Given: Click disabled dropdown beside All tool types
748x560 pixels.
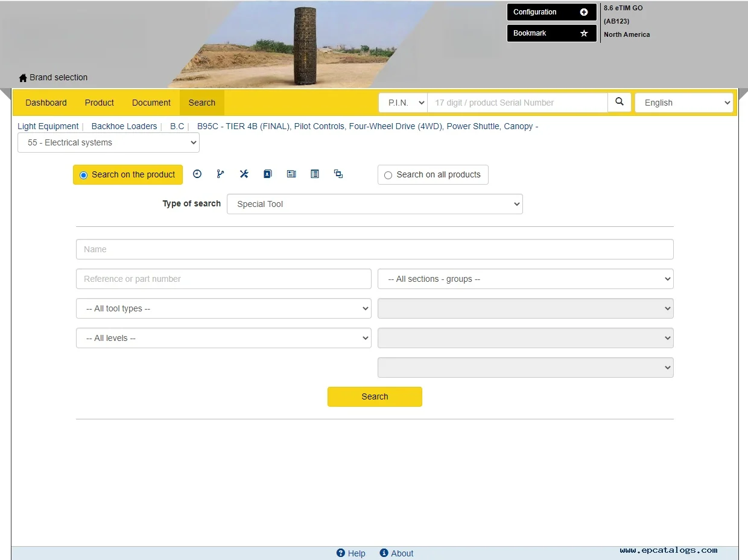Looking at the screenshot, I should tap(525, 308).
